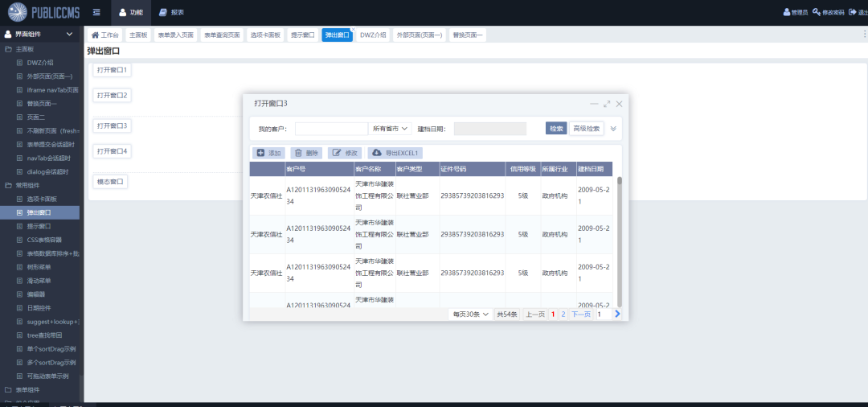The image size is (868, 407).
Task: Click the 打开窗口1 button
Action: 113,70
